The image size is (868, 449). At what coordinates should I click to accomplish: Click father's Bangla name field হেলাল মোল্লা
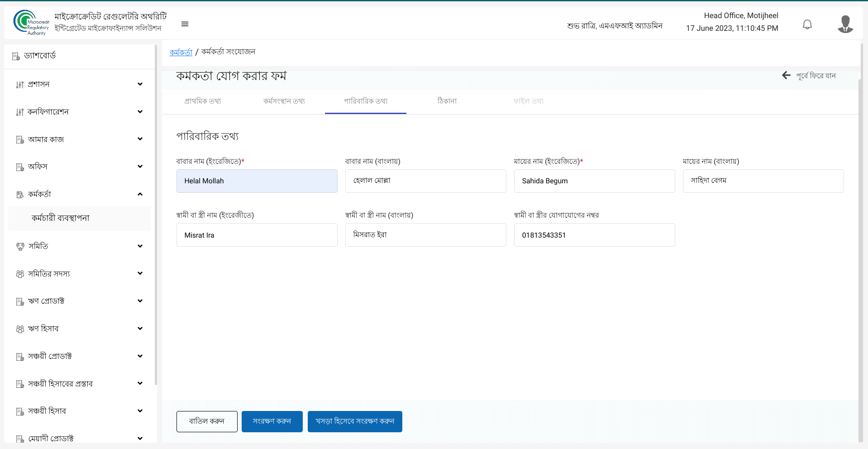point(426,181)
